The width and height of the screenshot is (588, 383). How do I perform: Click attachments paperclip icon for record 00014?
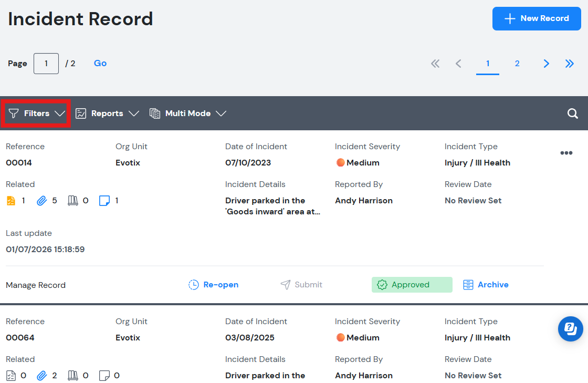tap(41, 201)
